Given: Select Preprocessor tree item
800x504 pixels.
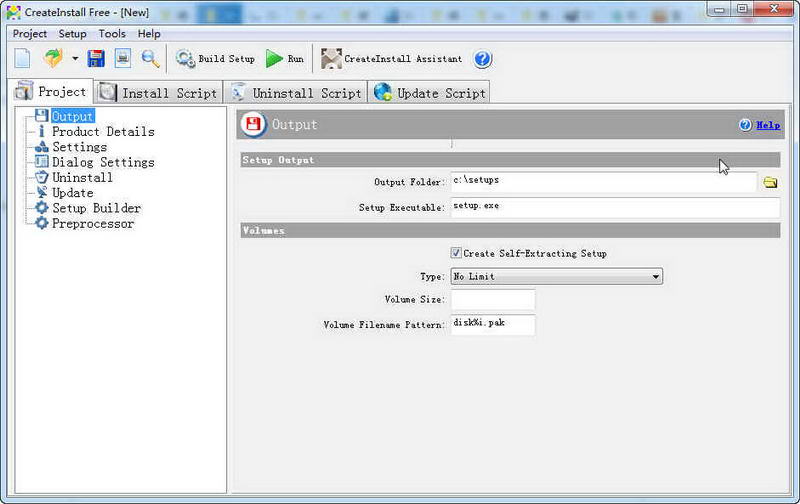Looking at the screenshot, I should [x=93, y=223].
